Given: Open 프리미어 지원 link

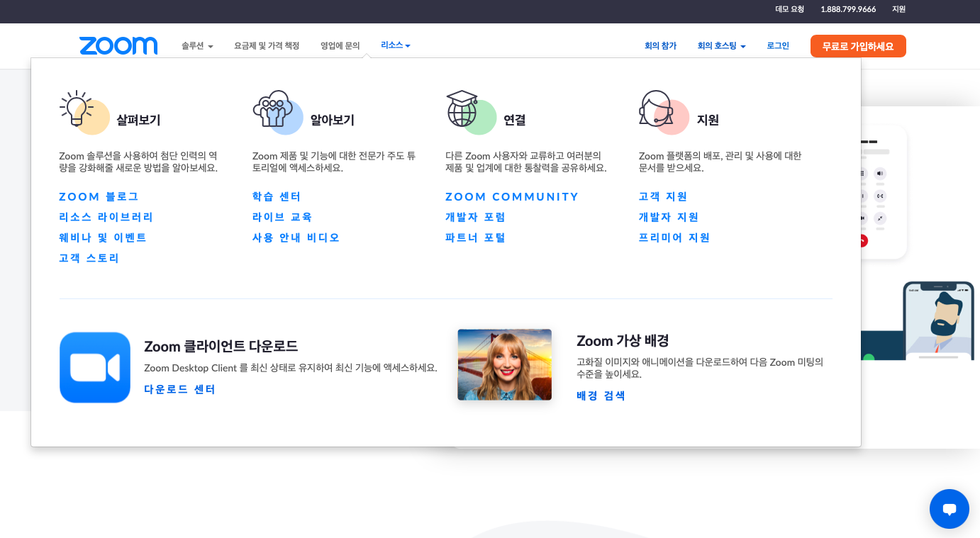Looking at the screenshot, I should click(674, 237).
